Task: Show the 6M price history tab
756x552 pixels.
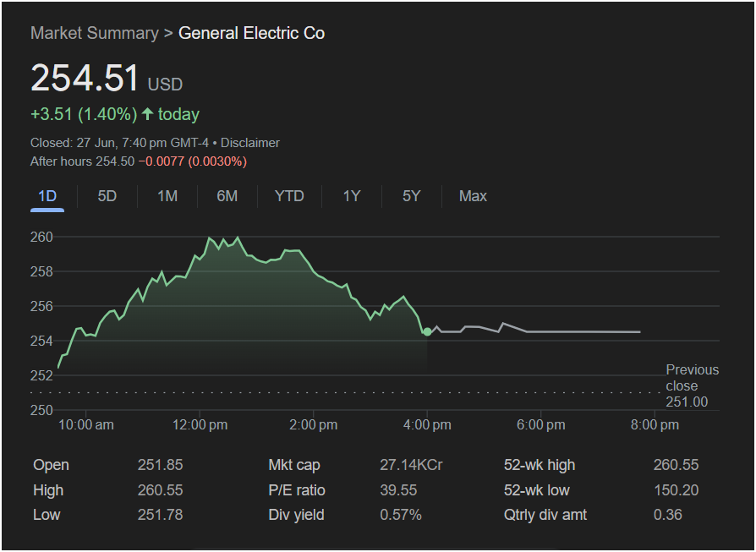Action: (x=227, y=196)
